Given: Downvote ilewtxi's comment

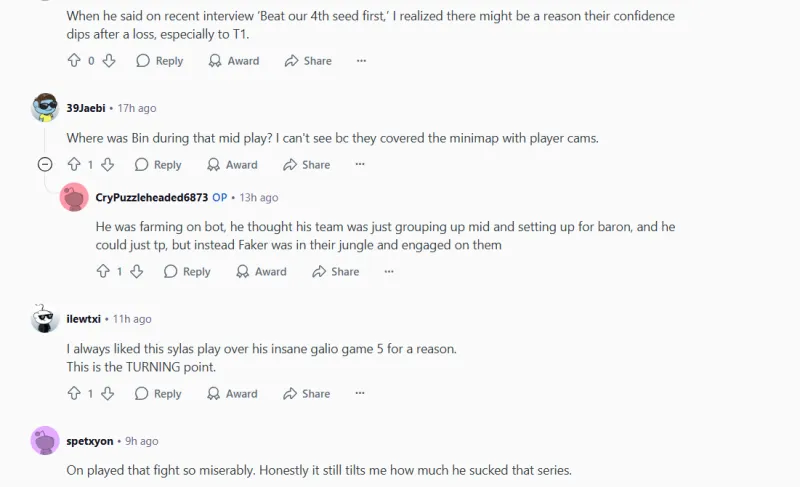Looking at the screenshot, I should [x=107, y=394].
